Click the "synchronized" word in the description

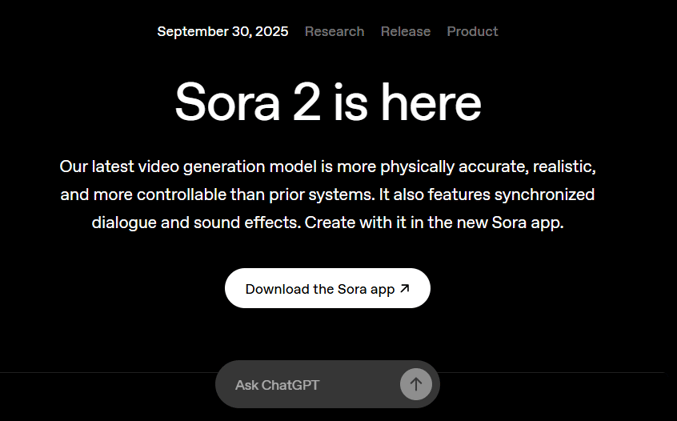point(544,195)
